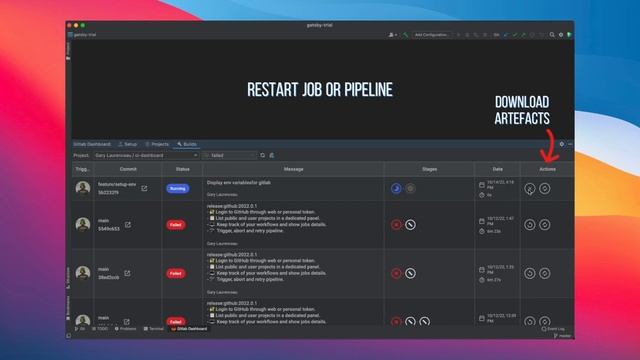Image resolution: width=640 pixels, height=360 pixels.
Task: Click the red failed stage in 38ed3cc6 row
Action: click(396, 273)
